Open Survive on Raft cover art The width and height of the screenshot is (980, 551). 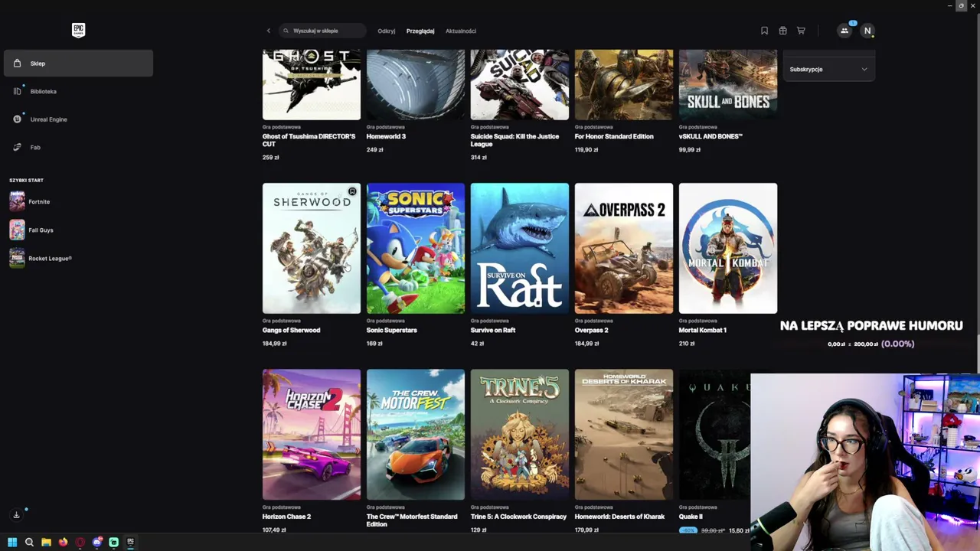[x=520, y=248]
